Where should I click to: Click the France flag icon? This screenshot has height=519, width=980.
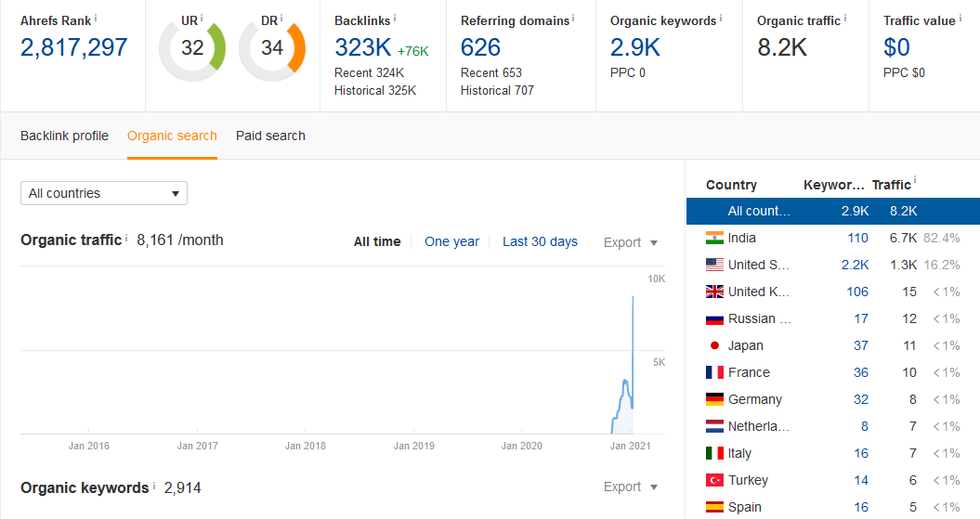[x=714, y=372]
